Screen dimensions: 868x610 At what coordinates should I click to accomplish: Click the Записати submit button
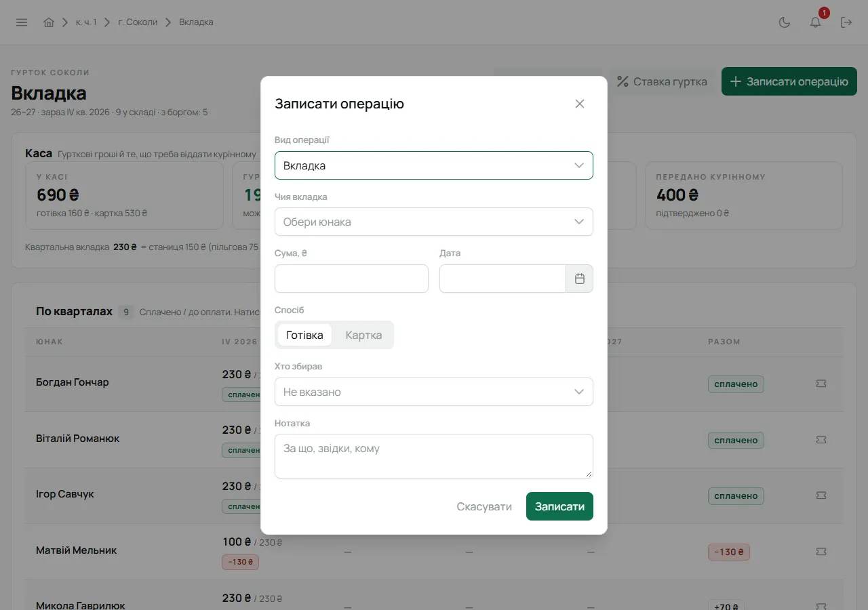pyautogui.click(x=559, y=506)
